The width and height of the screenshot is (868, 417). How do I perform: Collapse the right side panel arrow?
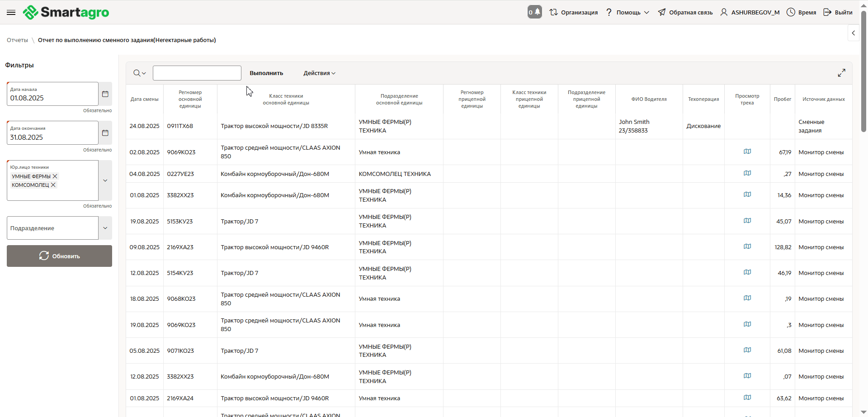(853, 33)
